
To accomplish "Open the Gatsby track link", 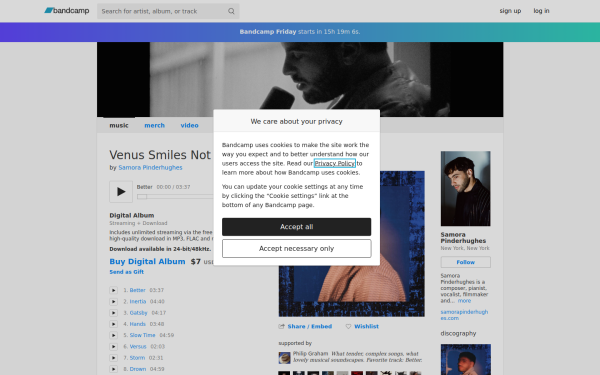I will click(x=139, y=313).
